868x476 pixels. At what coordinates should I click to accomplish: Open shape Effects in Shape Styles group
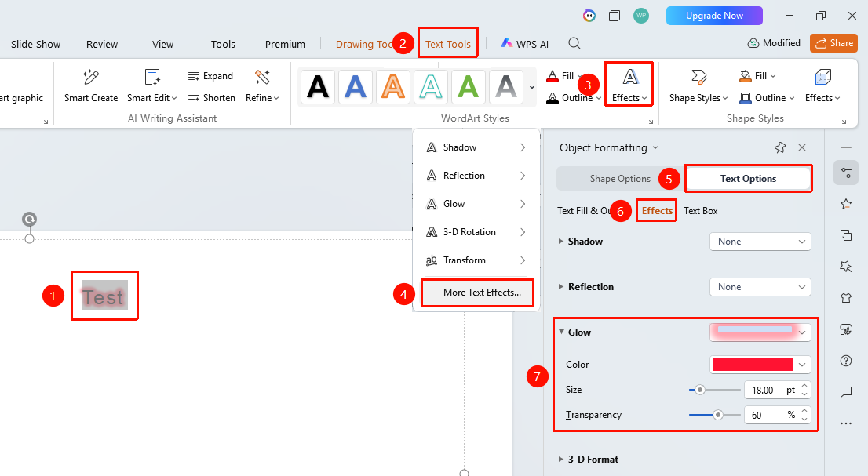pyautogui.click(x=822, y=86)
